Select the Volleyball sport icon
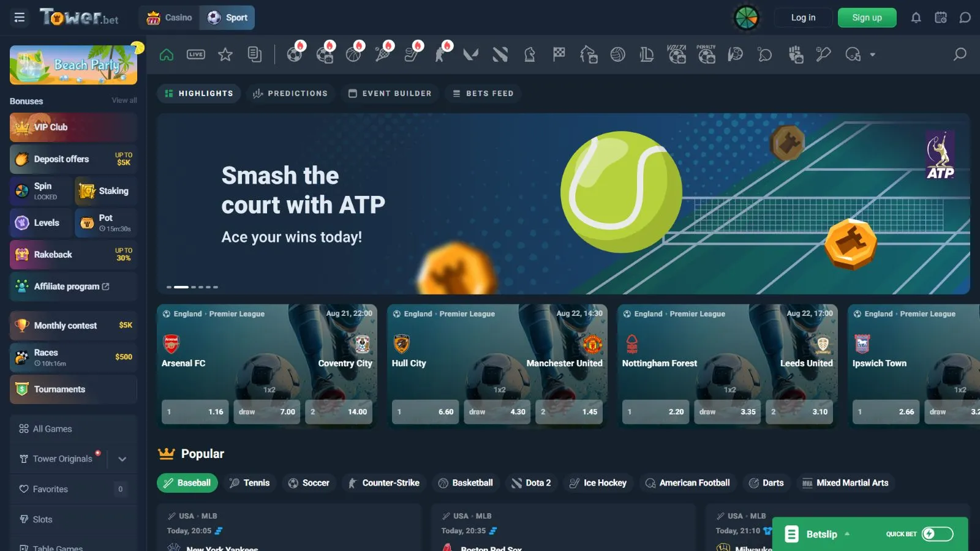Screen dimensions: 980x551 [618, 54]
